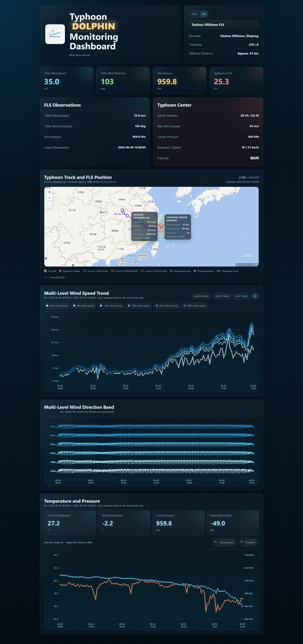
Task: Click Center Position value 28.1N, 122.4E
Action: 250,115
